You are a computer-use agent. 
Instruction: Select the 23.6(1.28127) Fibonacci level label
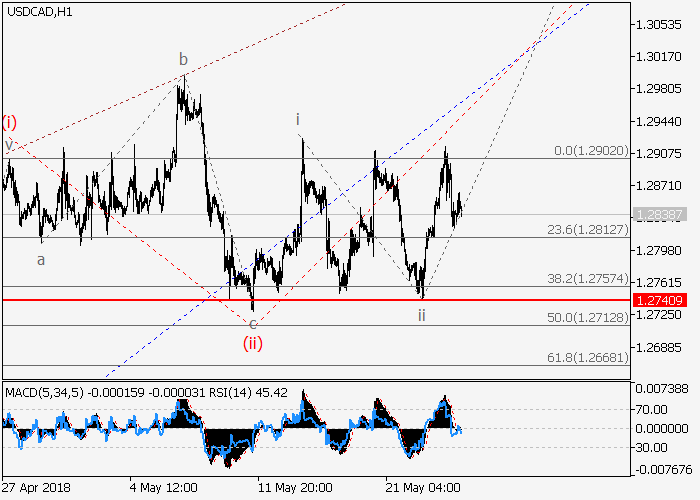pyautogui.click(x=590, y=229)
